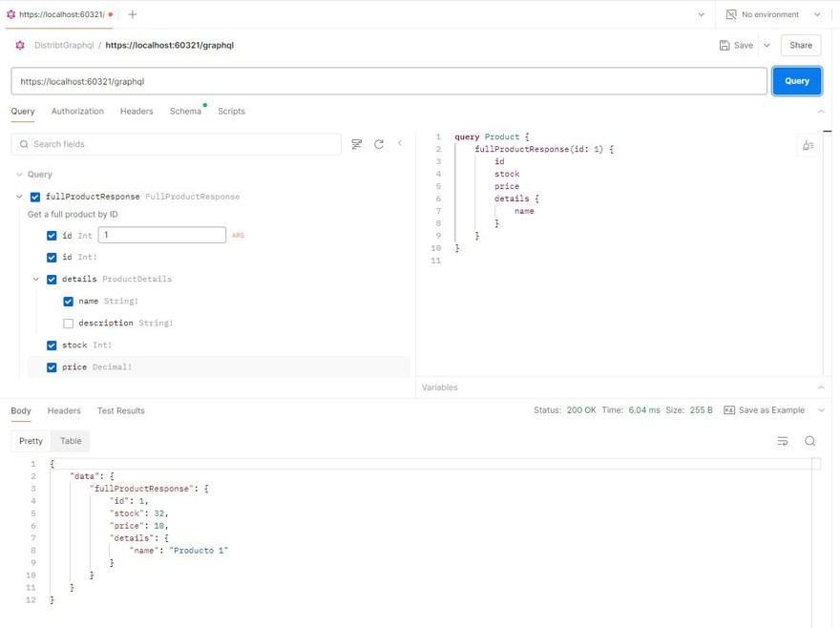Click the query Product line in editor
The height and width of the screenshot is (628, 840).
(492, 137)
